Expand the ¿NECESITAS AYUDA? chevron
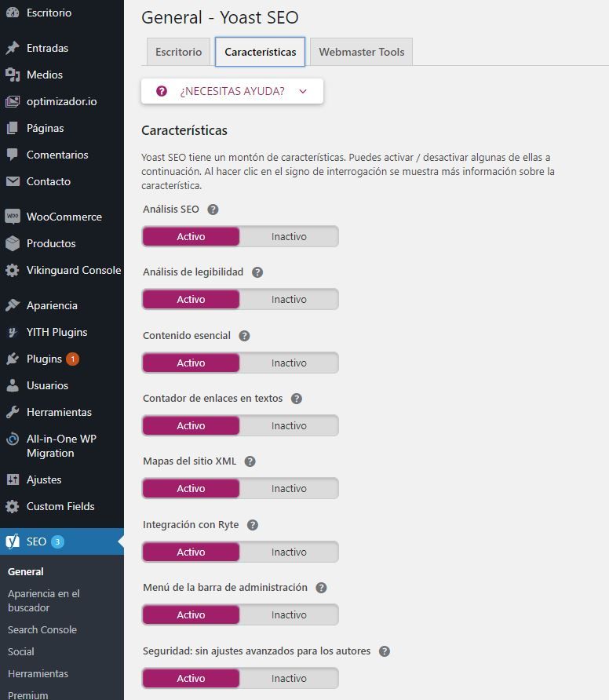 click(x=303, y=92)
